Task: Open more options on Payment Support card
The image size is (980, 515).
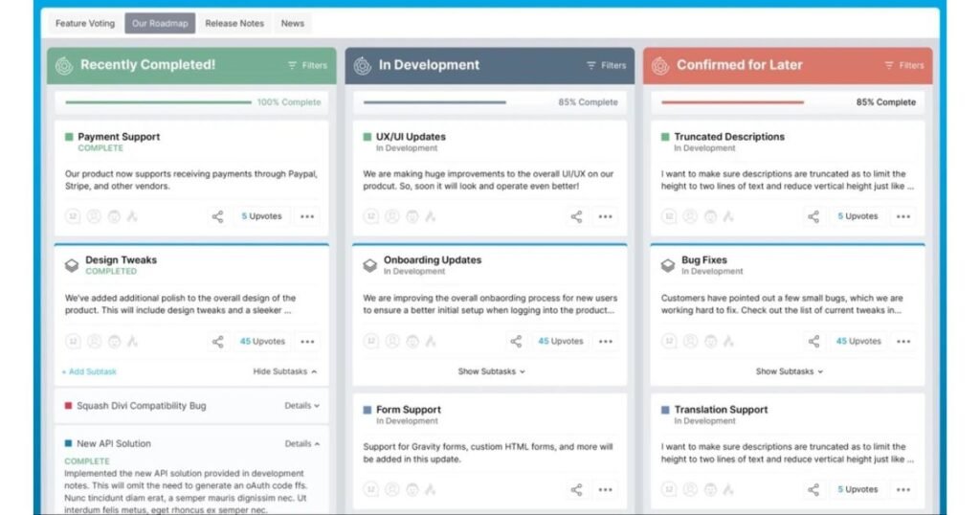Action: (307, 216)
